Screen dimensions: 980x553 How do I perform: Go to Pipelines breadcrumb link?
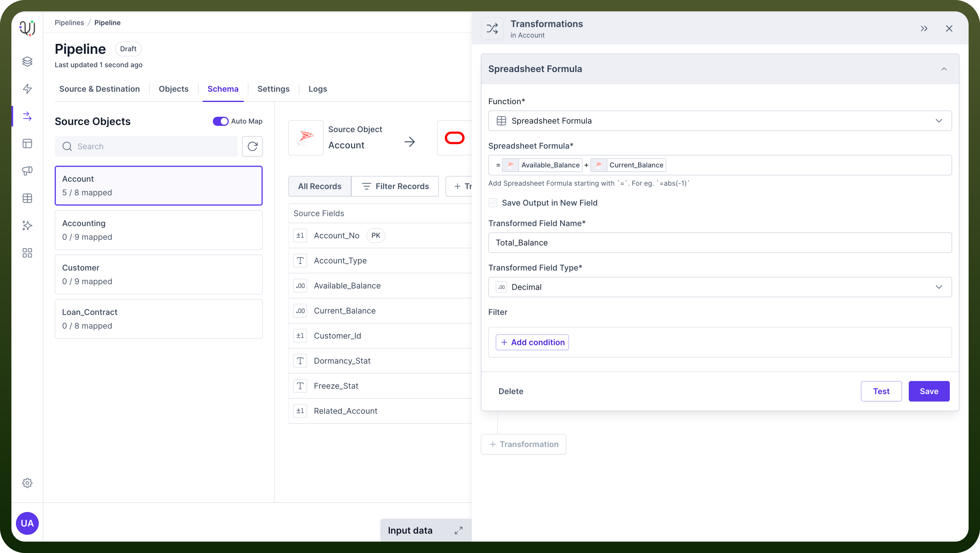tap(69, 22)
